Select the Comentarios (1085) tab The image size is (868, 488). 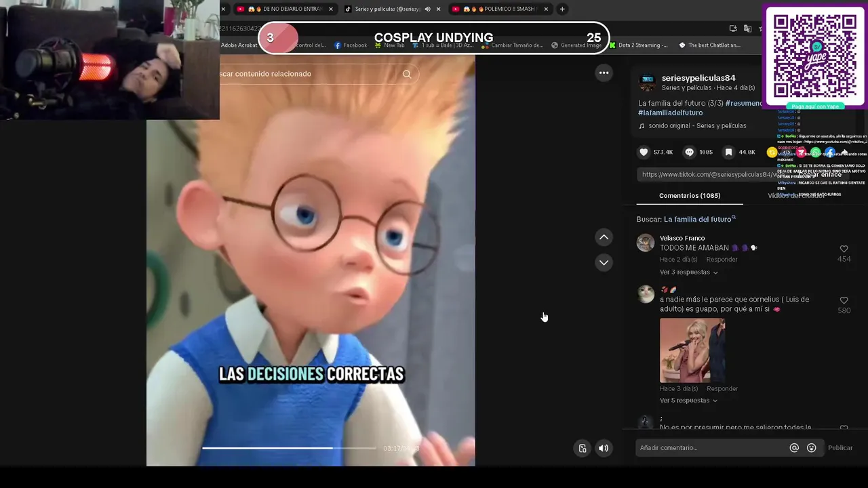tap(690, 195)
